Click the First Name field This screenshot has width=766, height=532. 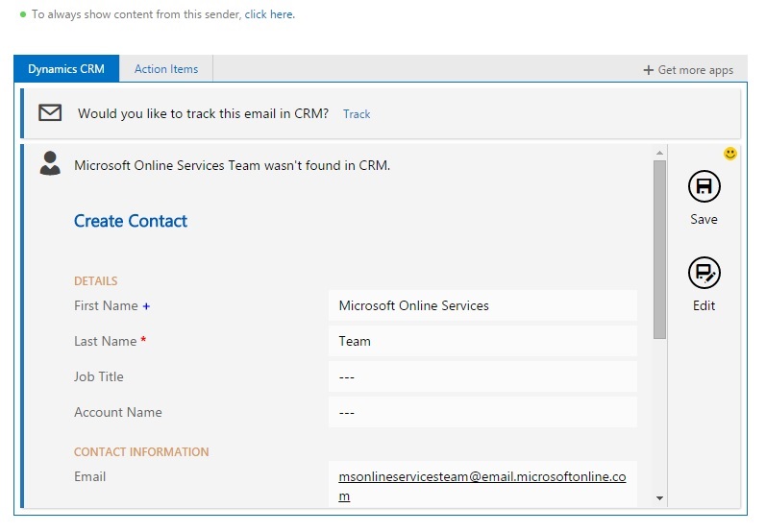(x=482, y=305)
